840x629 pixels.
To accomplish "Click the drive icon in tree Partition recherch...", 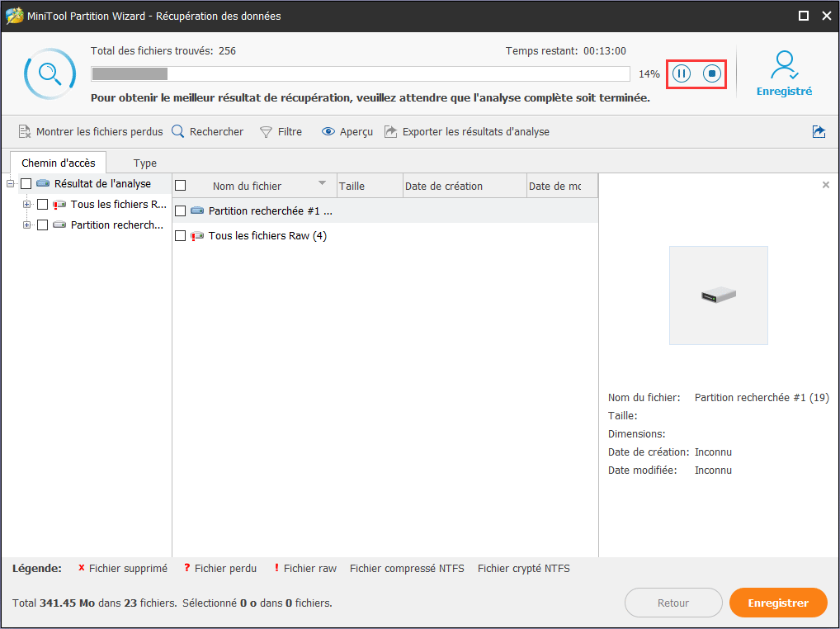I will 59,225.
